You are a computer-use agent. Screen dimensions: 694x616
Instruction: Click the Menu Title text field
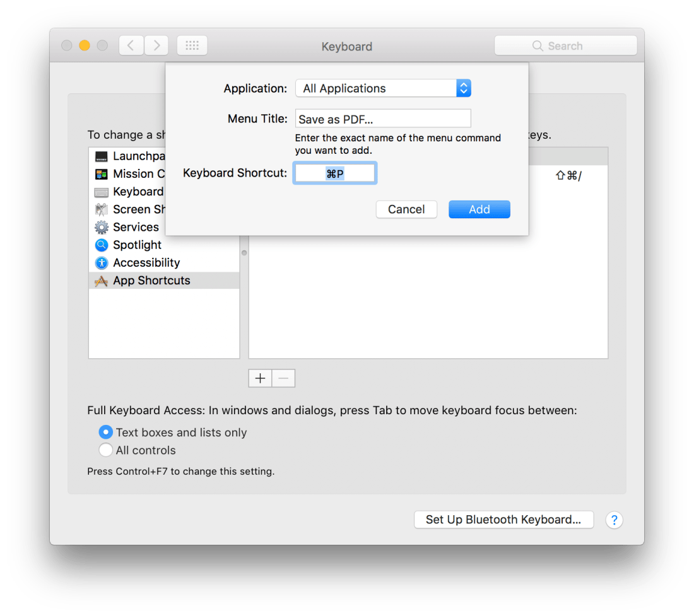pos(383,118)
